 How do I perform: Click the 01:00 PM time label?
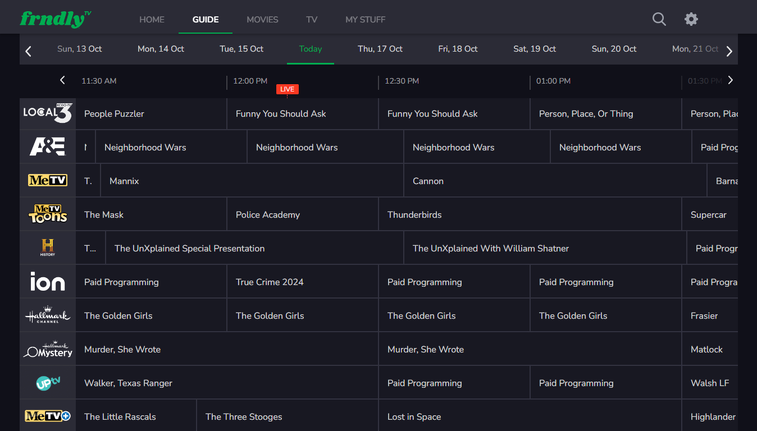553,81
